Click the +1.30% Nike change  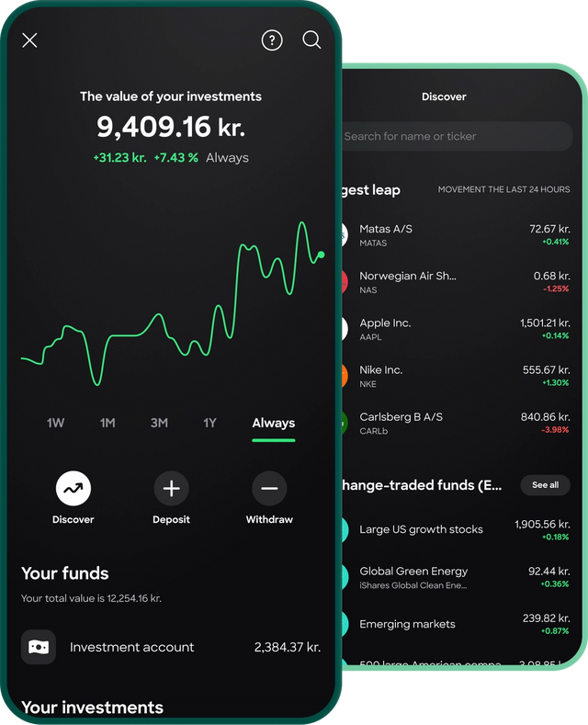pyautogui.click(x=555, y=383)
